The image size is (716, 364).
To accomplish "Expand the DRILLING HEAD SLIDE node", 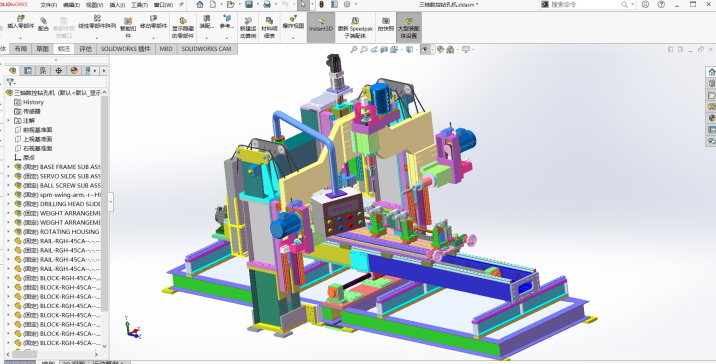I will (x=8, y=204).
